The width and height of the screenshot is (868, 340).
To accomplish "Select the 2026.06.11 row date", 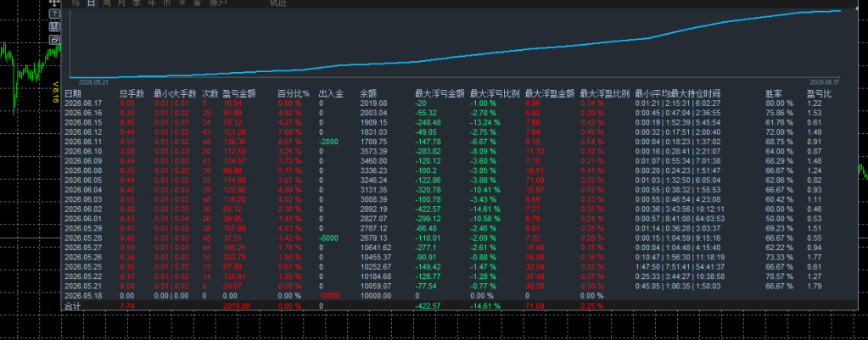I will click(83, 142).
